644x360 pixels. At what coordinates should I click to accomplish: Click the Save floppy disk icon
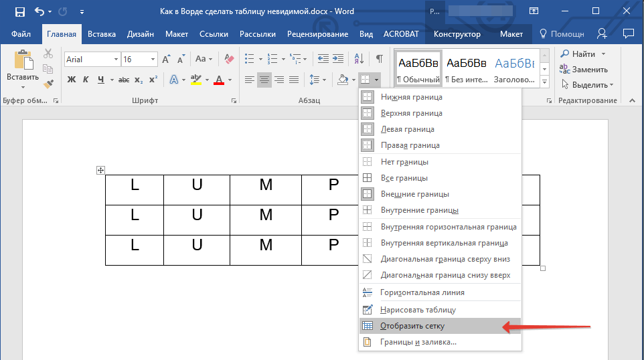(x=19, y=11)
